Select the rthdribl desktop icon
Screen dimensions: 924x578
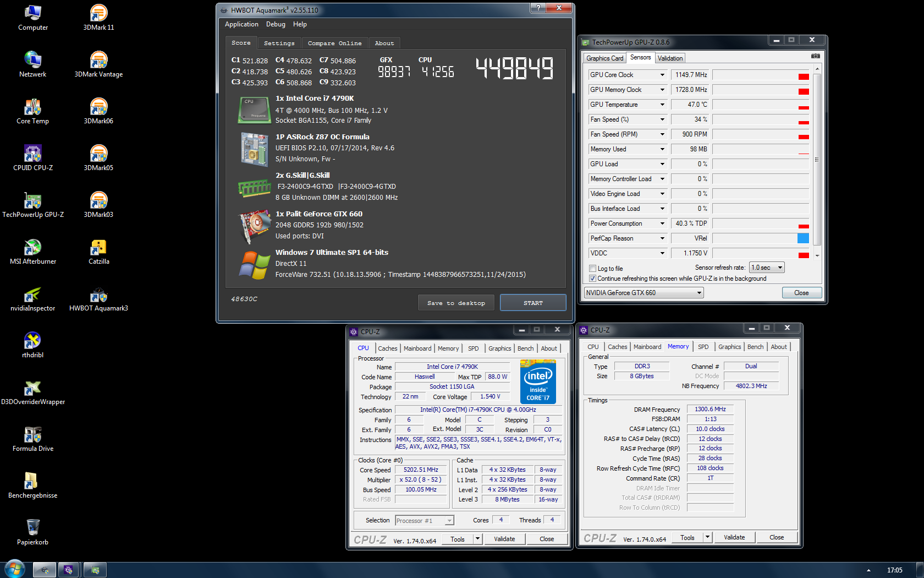[x=33, y=345]
